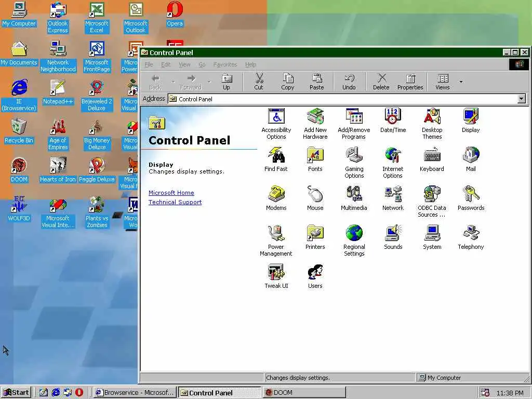Click the Paste toolbar button
The image size is (532, 399).
[316, 83]
